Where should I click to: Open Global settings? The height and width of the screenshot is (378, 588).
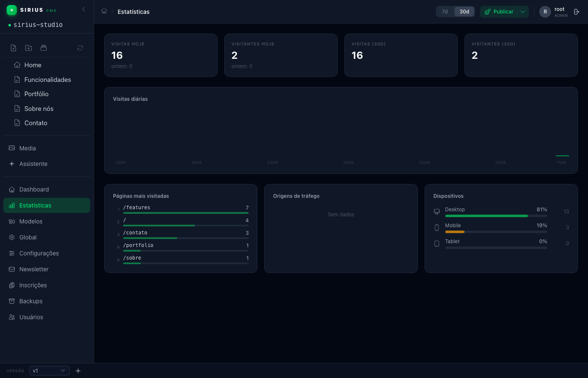[x=47, y=237]
